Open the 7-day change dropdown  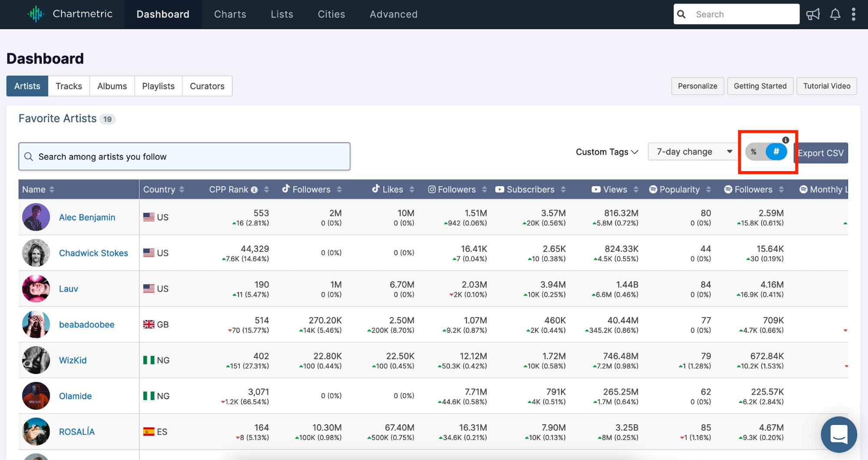(x=694, y=152)
